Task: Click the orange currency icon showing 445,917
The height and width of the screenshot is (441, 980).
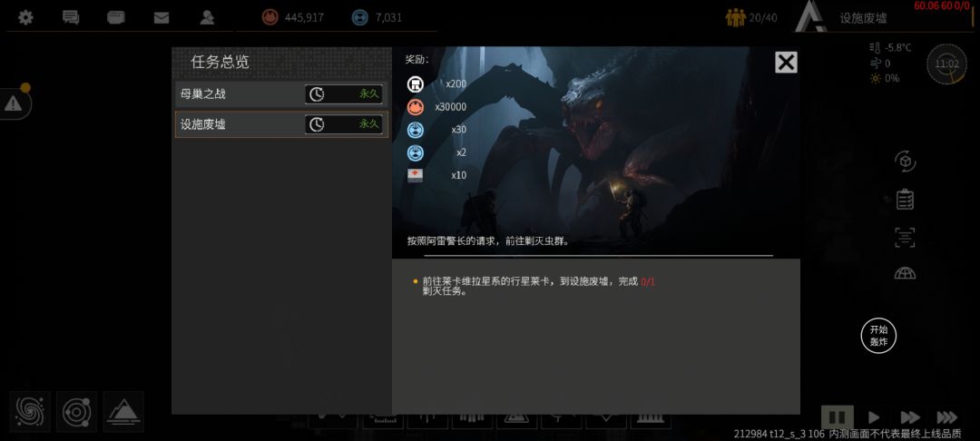Action: (x=270, y=17)
